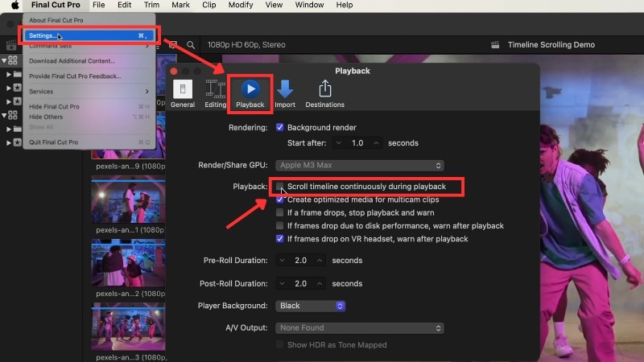Screen dimensions: 644x362
Task: Toggle the Background render checkbox
Action: coord(279,127)
